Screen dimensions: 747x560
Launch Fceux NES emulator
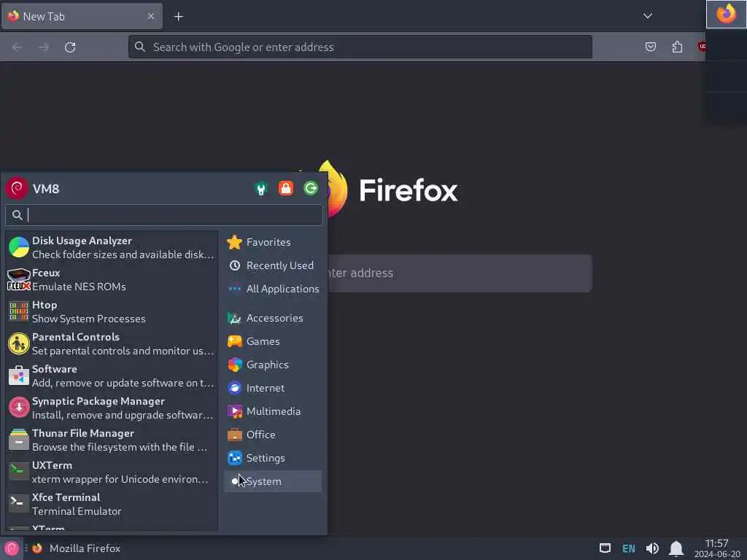click(112, 279)
